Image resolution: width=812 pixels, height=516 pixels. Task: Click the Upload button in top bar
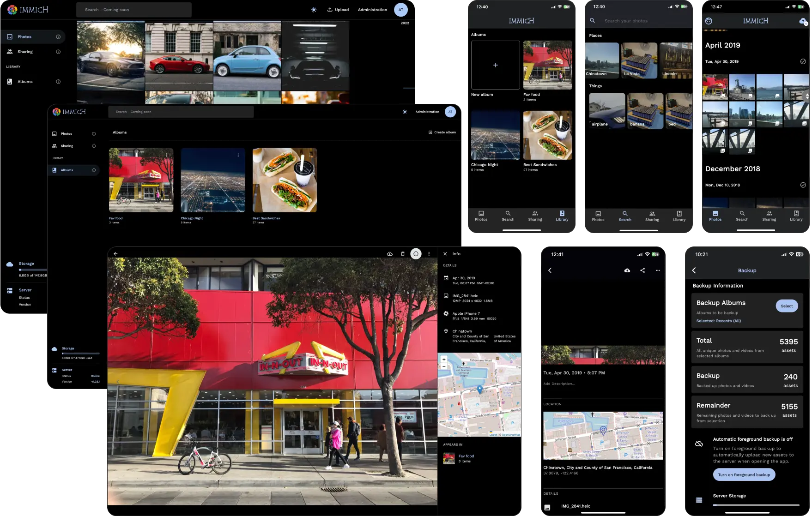[x=338, y=10]
